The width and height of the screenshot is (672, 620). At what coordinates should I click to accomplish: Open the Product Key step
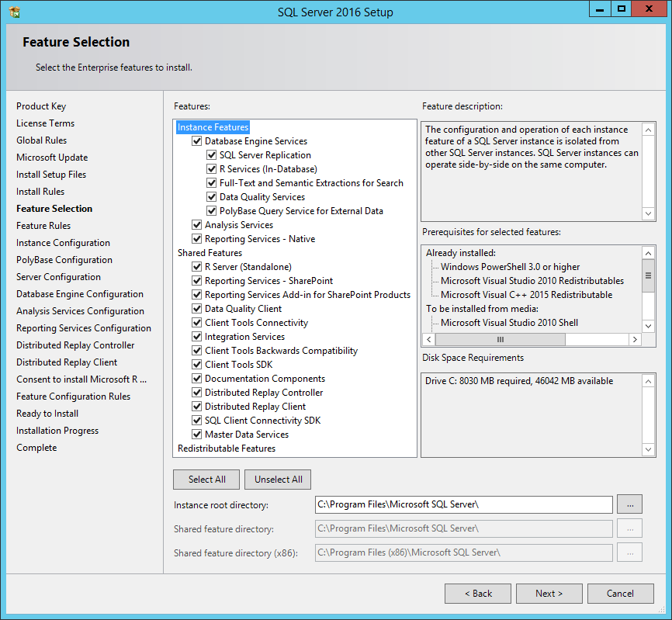pos(41,106)
